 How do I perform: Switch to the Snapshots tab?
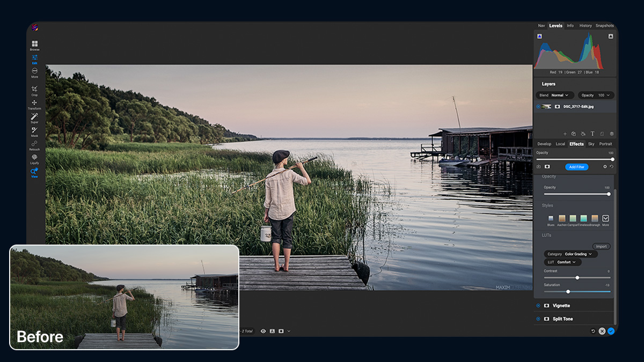pyautogui.click(x=604, y=26)
